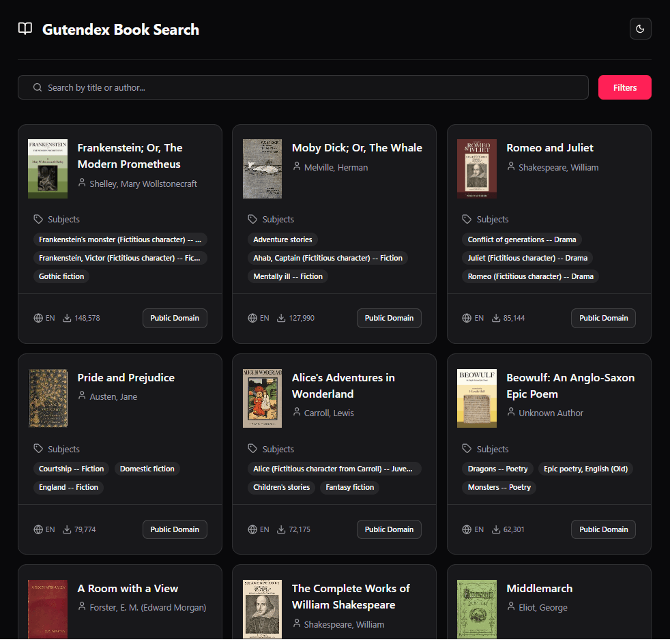Select the Children's stories subject tag
Screen dimensions: 670x644
(x=281, y=487)
